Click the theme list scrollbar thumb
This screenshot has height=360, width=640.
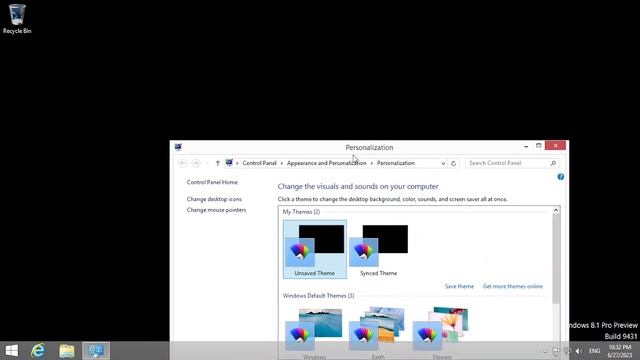tap(556, 259)
